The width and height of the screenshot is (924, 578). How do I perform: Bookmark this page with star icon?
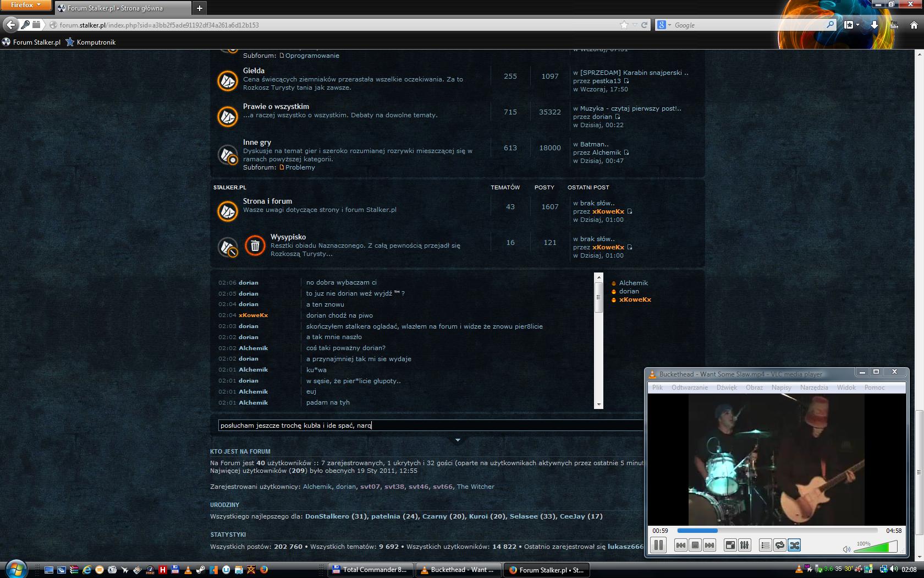624,25
